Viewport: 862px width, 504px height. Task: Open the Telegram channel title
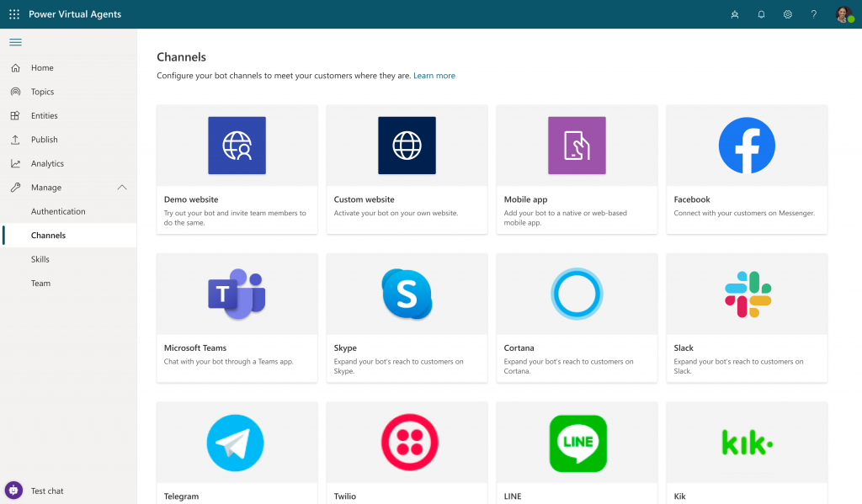(x=181, y=496)
